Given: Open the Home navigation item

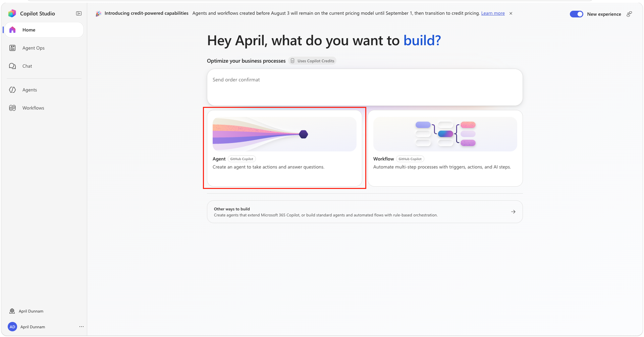Looking at the screenshot, I should pos(44,30).
